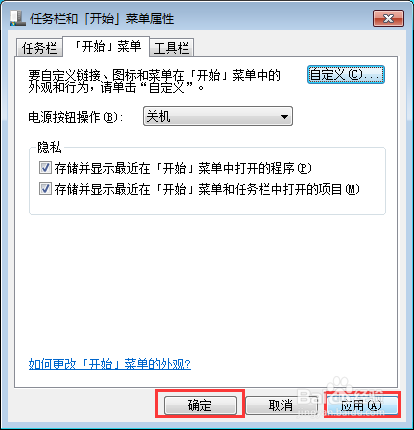This screenshot has width=414, height=430.
Task: Click the 隐私 group box heading
Action: click(x=49, y=147)
